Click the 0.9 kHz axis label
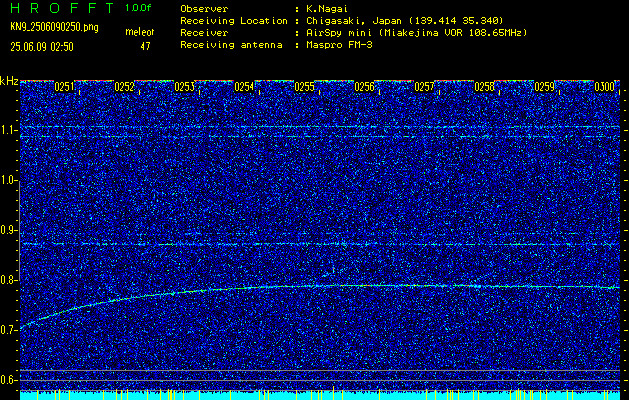Viewport: 629px width, 400px height. point(8,230)
